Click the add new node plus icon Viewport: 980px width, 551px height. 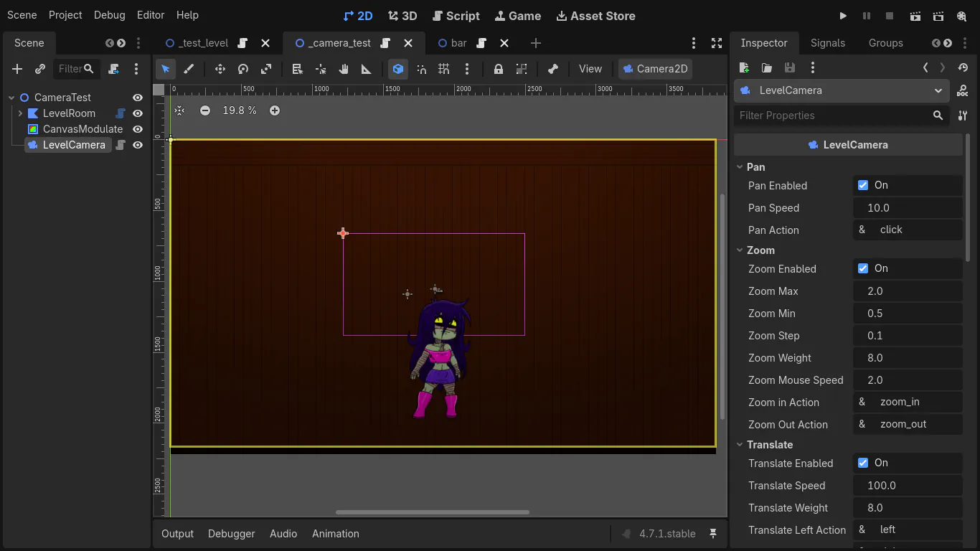click(x=17, y=69)
